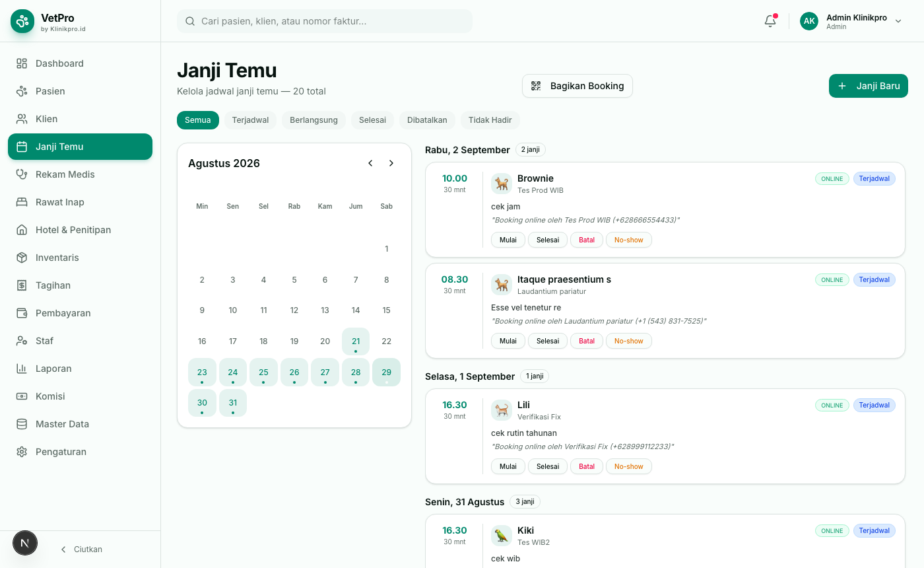Mark Lili's appointment as No-show
The height and width of the screenshot is (568, 924).
coord(629,466)
